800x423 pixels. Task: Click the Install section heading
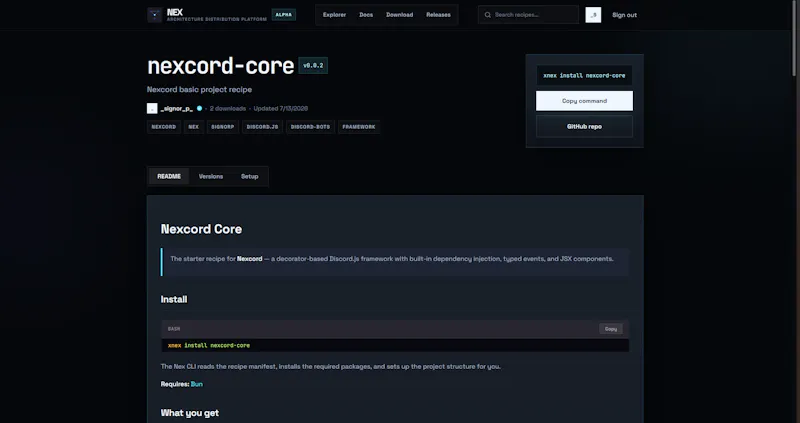174,300
